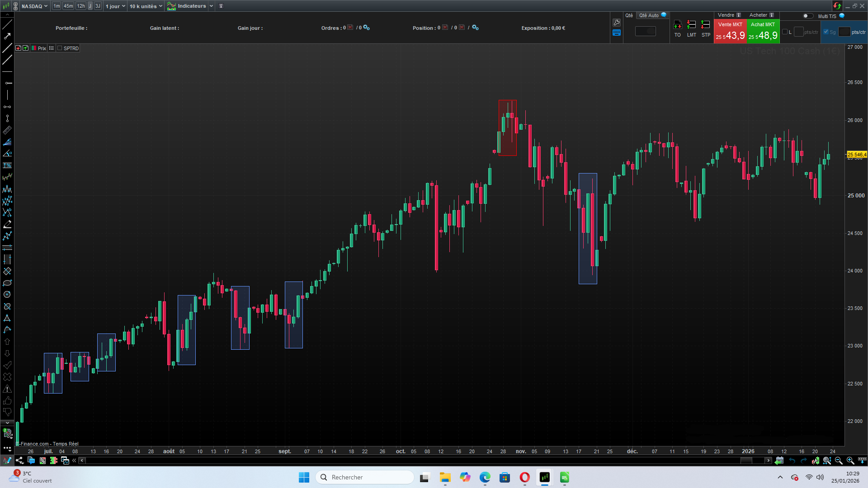
Task: Open the '1 jour' timeframe dropdown
Action: pos(115,6)
